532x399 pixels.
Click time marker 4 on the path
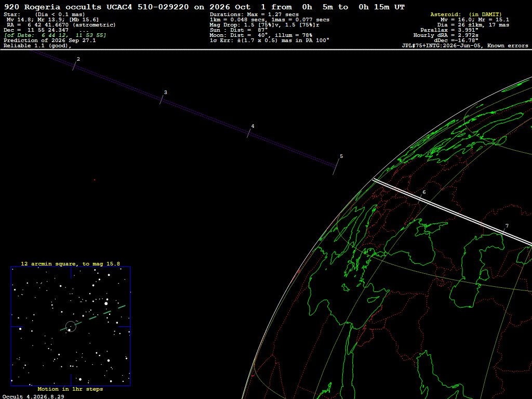pos(253,126)
